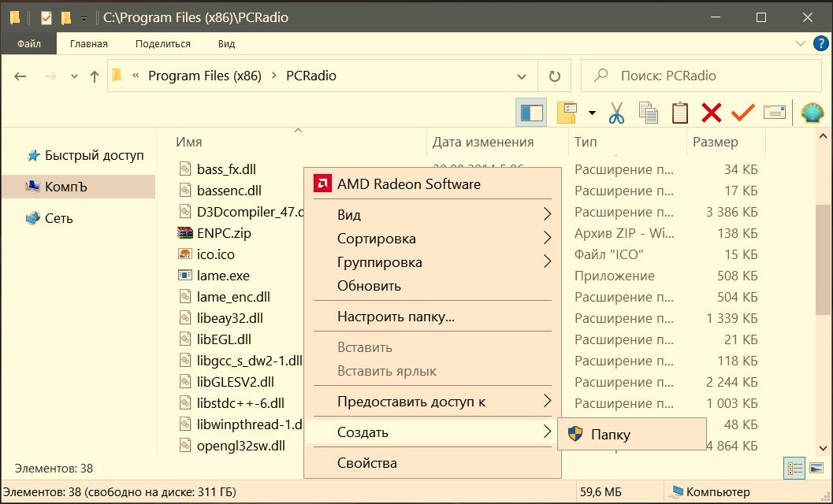Click Создать in context menu
833x504 pixels.
click(x=433, y=432)
